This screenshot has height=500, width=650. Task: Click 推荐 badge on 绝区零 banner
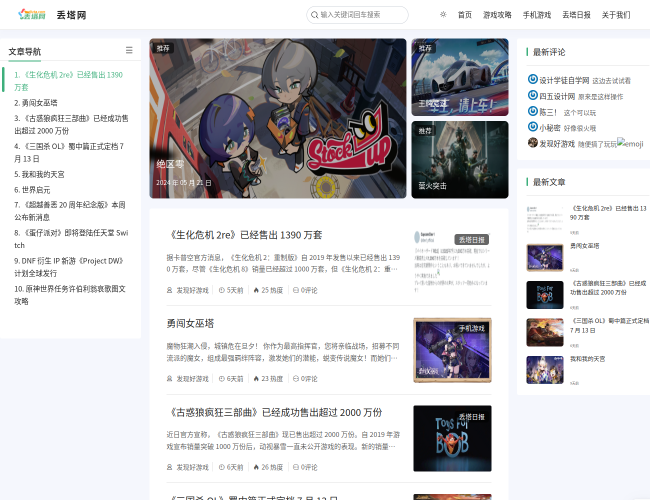[163, 48]
